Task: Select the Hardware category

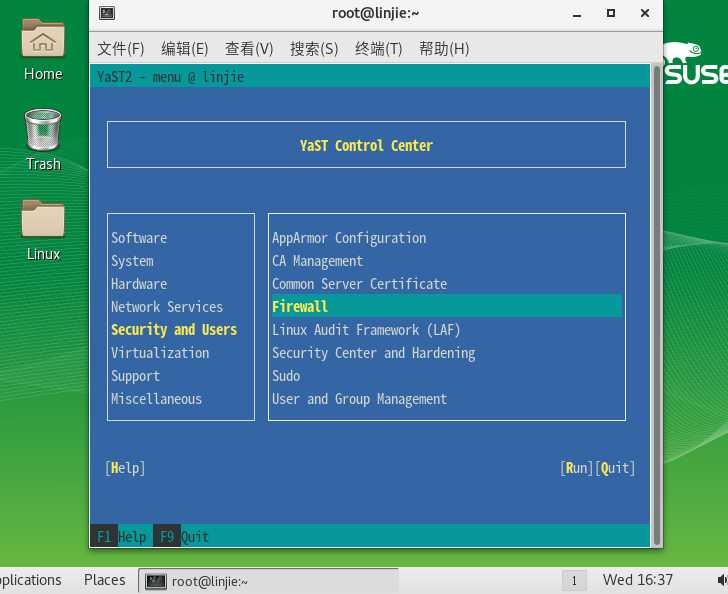Action: pyautogui.click(x=139, y=284)
